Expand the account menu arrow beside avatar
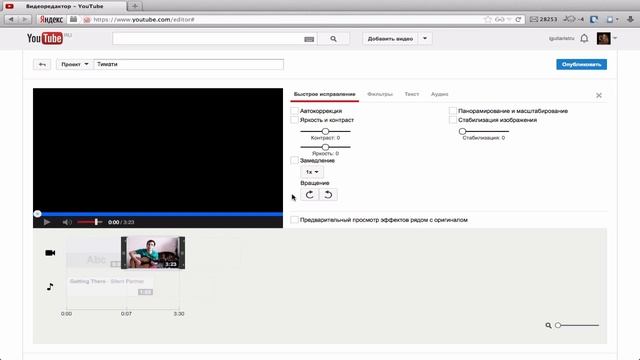This screenshot has height=360, width=640. pyautogui.click(x=615, y=38)
